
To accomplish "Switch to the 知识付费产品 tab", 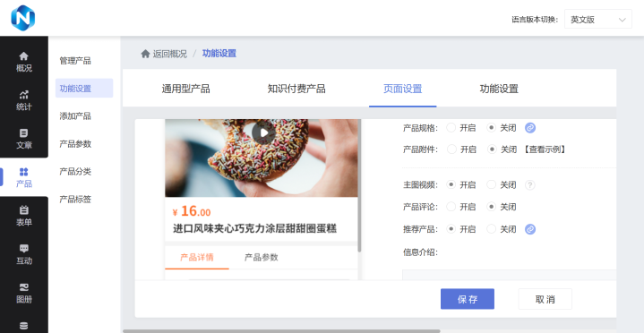I will (x=296, y=89).
